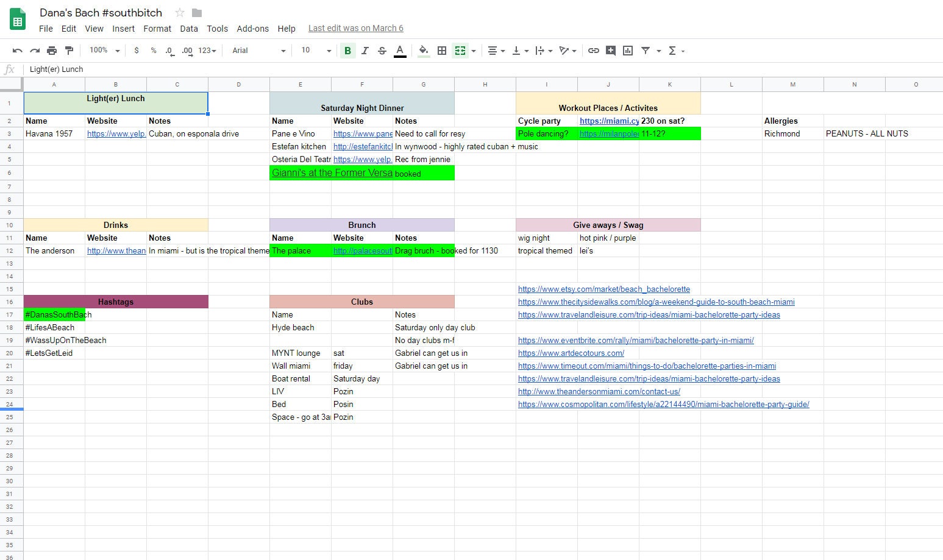Click the Print icon

(52, 51)
